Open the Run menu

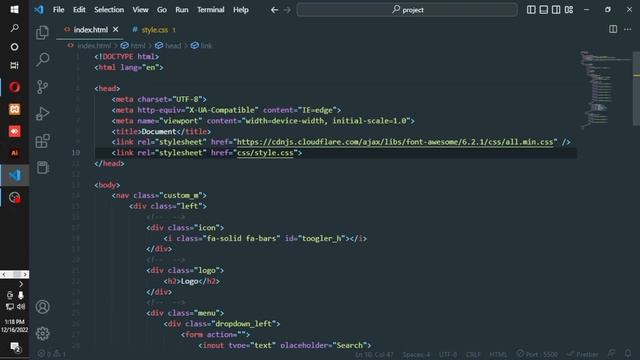(x=182, y=10)
